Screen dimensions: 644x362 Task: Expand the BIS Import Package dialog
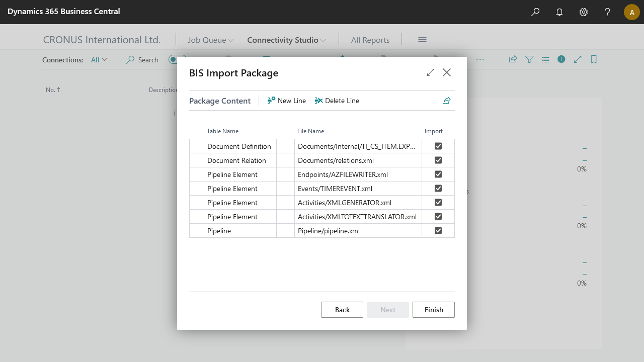click(x=431, y=72)
